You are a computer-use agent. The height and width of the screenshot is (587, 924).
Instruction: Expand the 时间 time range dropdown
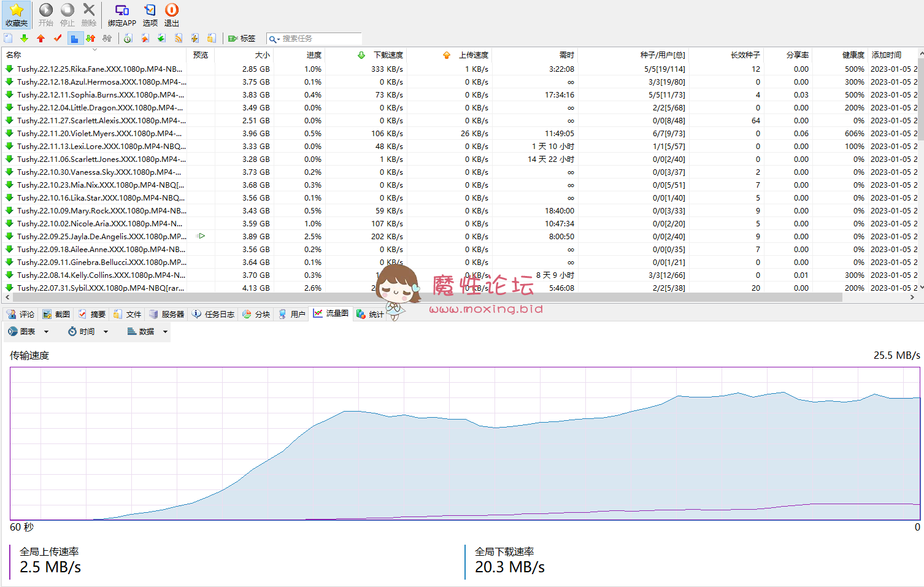(88, 332)
